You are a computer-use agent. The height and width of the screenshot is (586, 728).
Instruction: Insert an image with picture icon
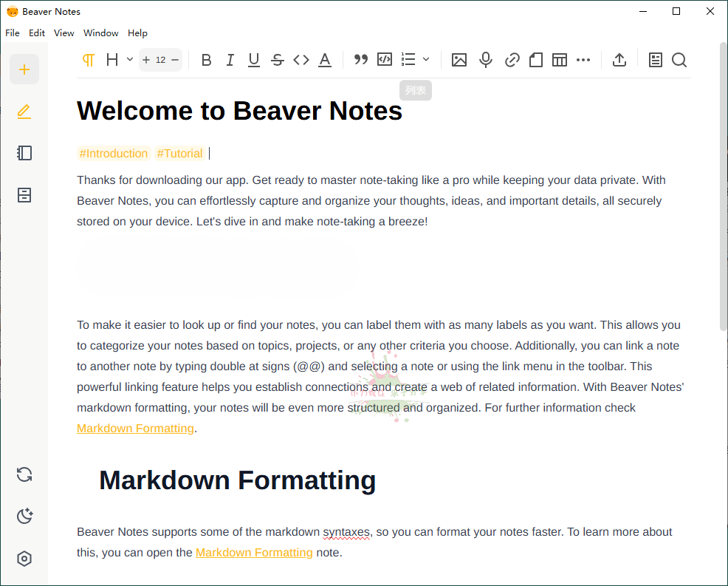(x=459, y=60)
